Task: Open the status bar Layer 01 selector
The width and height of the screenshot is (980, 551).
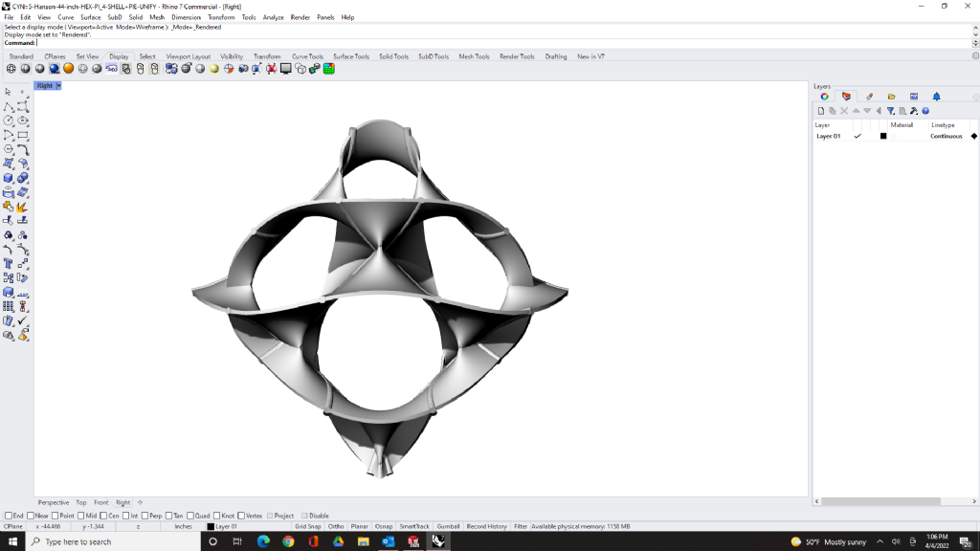Action: click(x=224, y=526)
